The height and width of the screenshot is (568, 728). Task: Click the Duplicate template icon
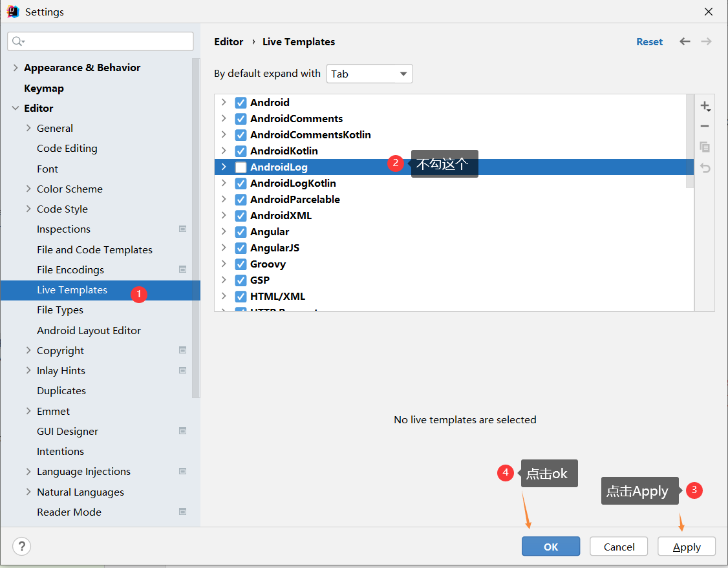click(x=705, y=147)
